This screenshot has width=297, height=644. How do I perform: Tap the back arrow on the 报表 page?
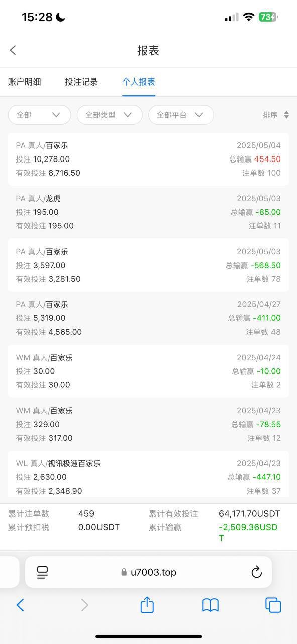(12, 50)
